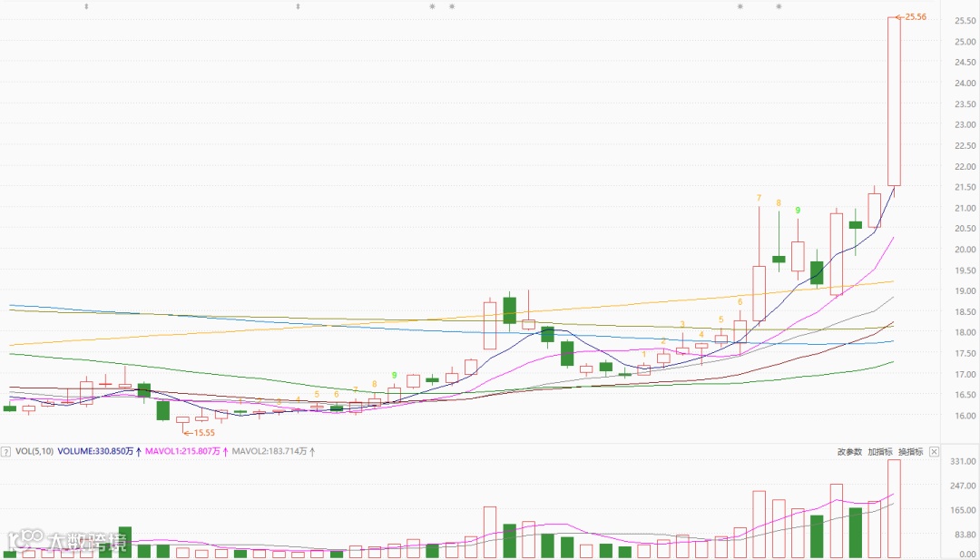Click the 21.50 price axis label

(x=965, y=187)
